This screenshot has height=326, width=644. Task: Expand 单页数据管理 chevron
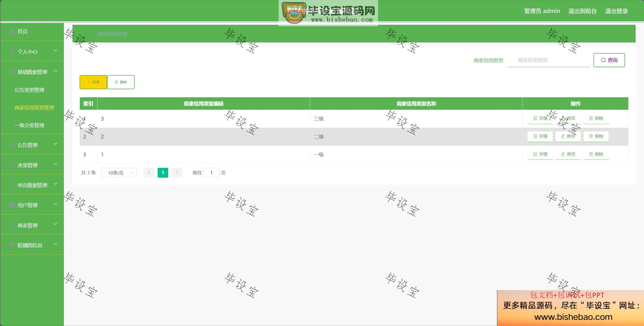[56, 184]
